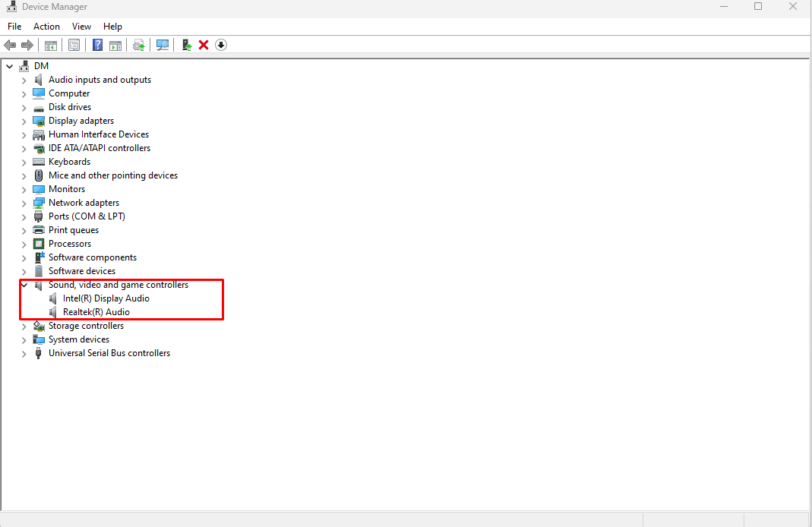Click the icon beside Display adapters
This screenshot has height=527, width=812.
point(38,121)
